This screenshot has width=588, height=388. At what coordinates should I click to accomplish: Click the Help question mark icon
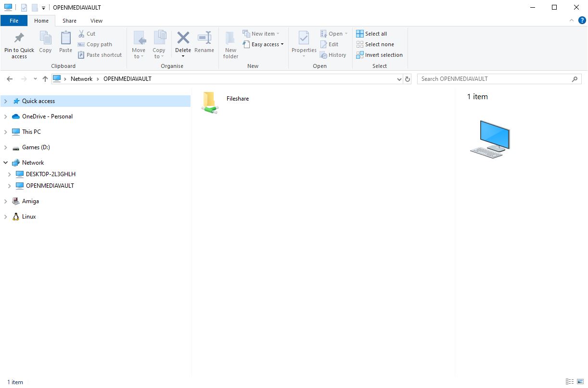[582, 20]
